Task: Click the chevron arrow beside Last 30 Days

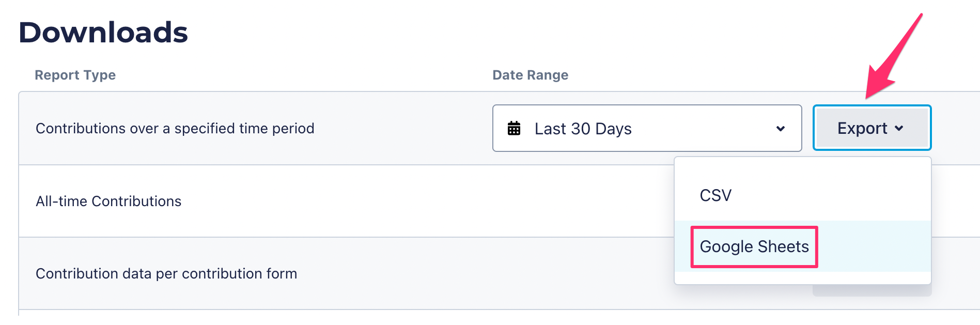Action: [780, 129]
